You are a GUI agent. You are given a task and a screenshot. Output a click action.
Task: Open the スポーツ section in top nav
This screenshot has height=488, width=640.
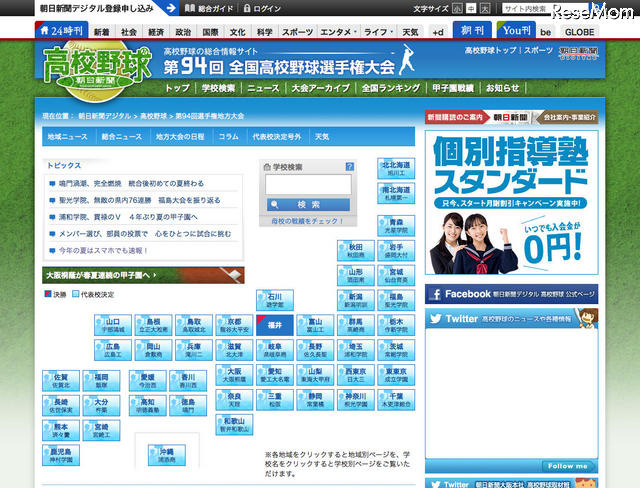[297, 32]
